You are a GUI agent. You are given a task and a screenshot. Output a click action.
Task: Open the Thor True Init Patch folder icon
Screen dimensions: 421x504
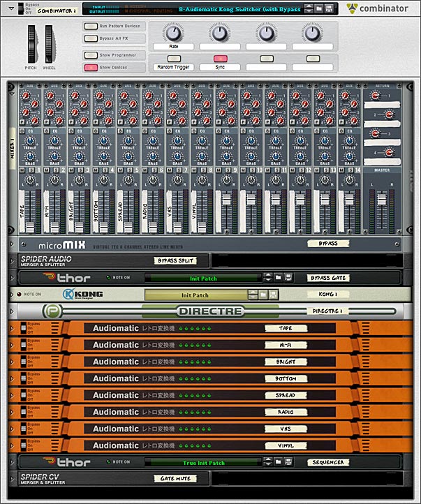(x=279, y=462)
